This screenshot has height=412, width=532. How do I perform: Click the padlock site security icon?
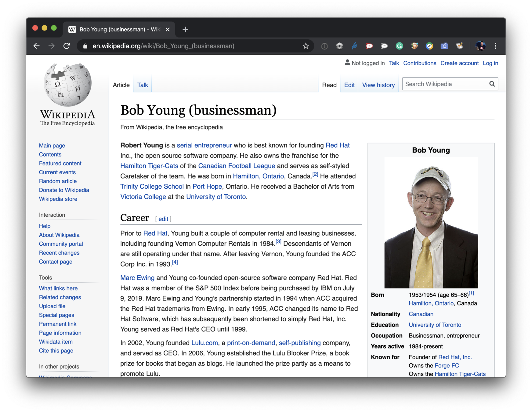coord(85,46)
